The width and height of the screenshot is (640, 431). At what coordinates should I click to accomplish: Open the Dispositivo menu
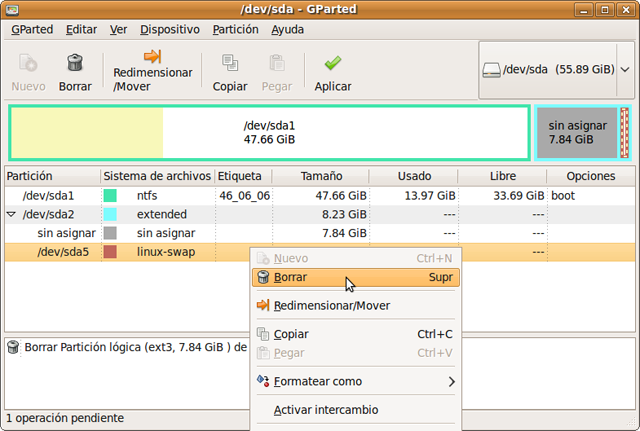[169, 30]
